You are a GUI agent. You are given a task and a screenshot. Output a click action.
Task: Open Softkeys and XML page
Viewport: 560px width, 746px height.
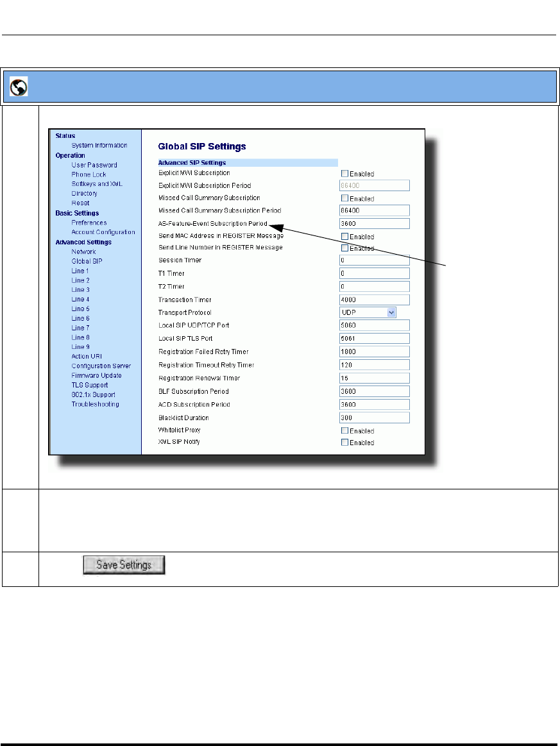tap(97, 184)
